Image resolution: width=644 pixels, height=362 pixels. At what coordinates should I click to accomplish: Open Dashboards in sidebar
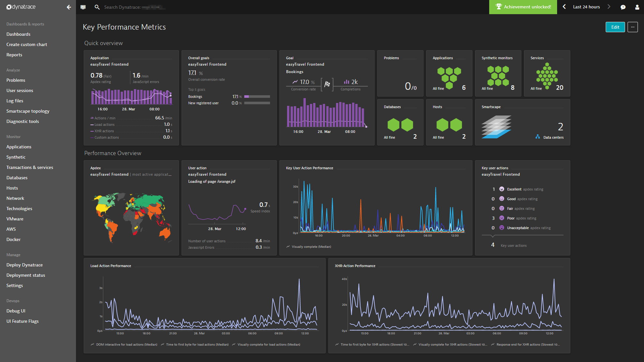[x=18, y=34]
